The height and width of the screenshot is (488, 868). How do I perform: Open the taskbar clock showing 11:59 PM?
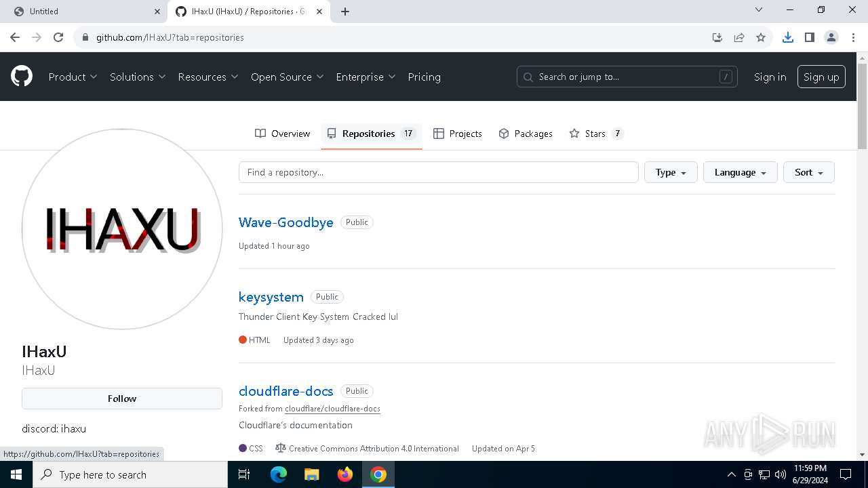point(810,474)
